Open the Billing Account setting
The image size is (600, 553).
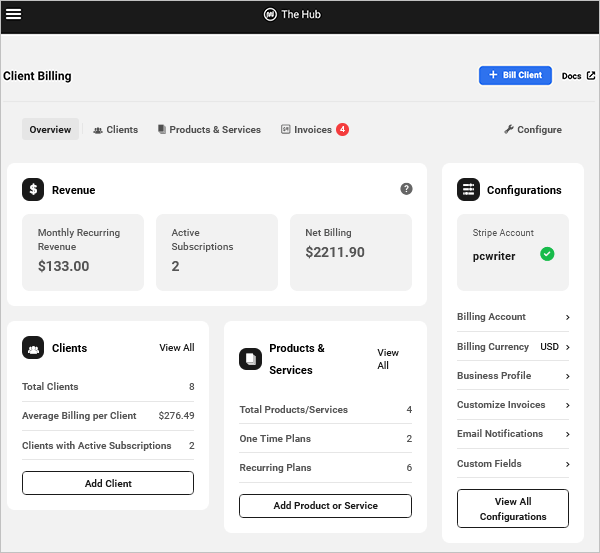pyautogui.click(x=513, y=317)
